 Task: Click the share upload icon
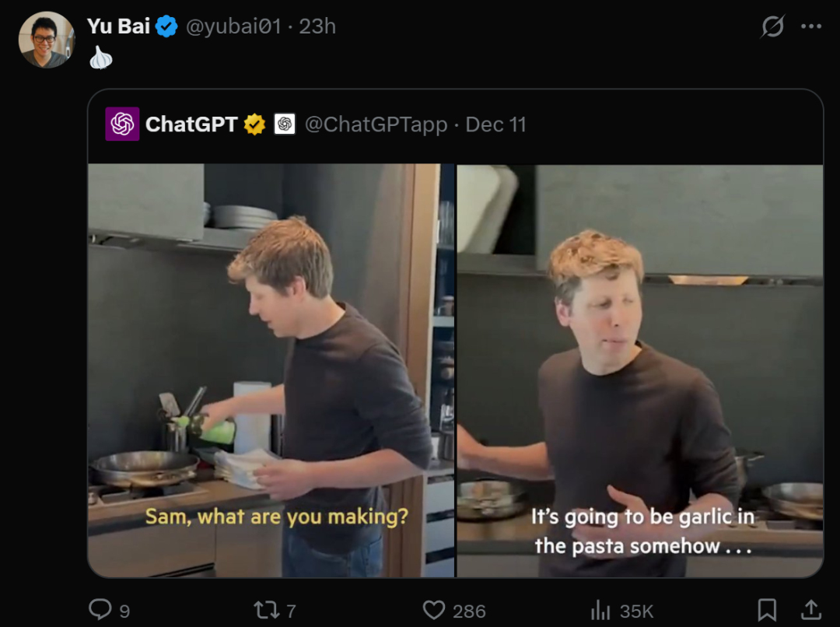tap(810, 610)
